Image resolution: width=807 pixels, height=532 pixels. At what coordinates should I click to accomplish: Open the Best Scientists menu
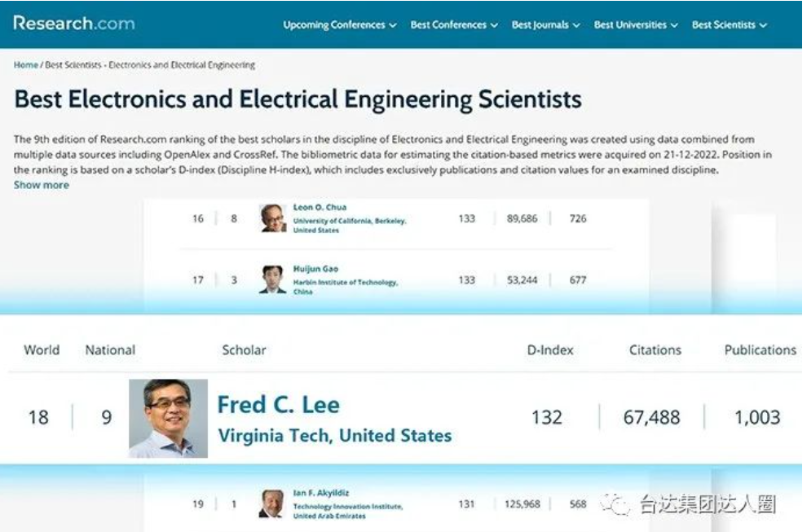tap(730, 24)
